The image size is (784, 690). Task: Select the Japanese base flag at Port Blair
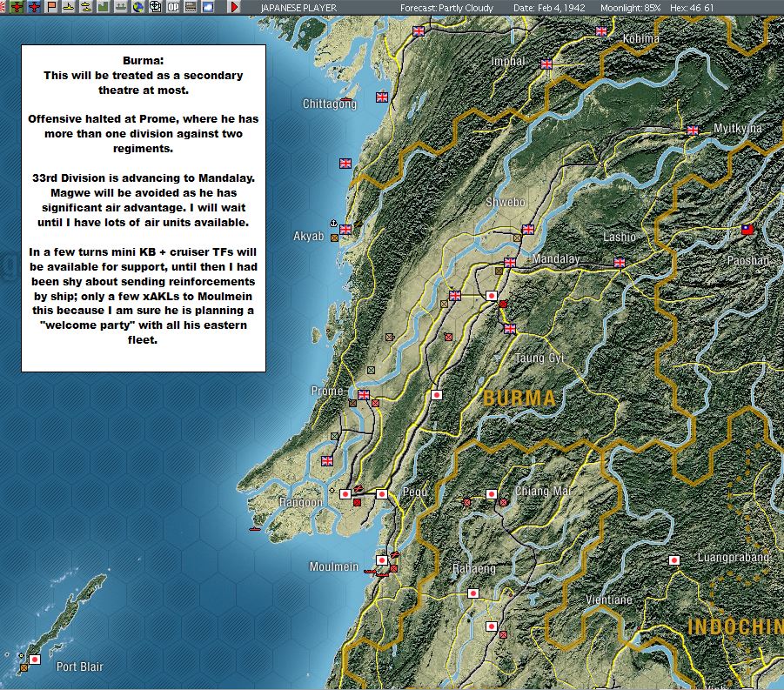[35, 660]
